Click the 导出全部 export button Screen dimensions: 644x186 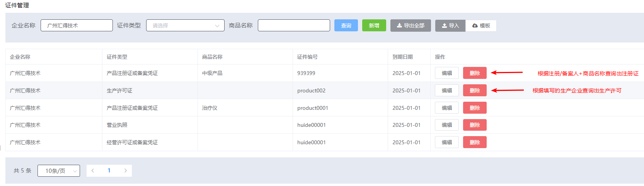coord(410,26)
